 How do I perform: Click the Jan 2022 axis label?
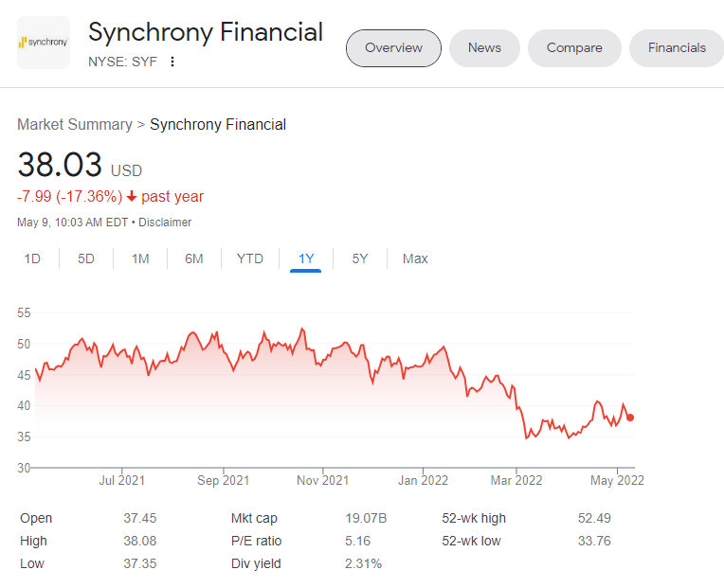click(x=423, y=481)
